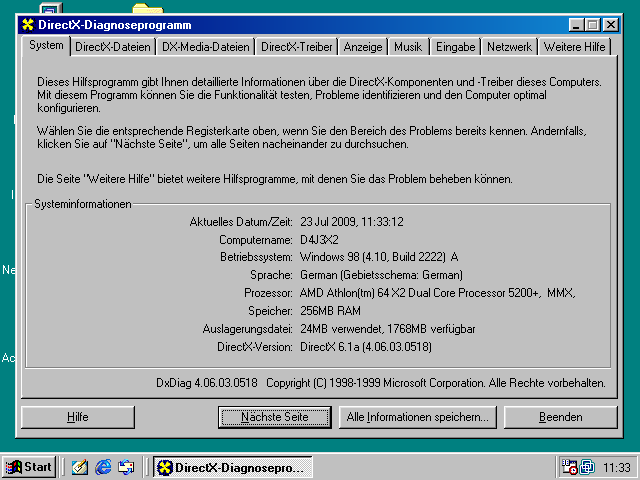
Task: Minimize the DirectX-Diagnoseprogramm window
Action: [x=576, y=25]
